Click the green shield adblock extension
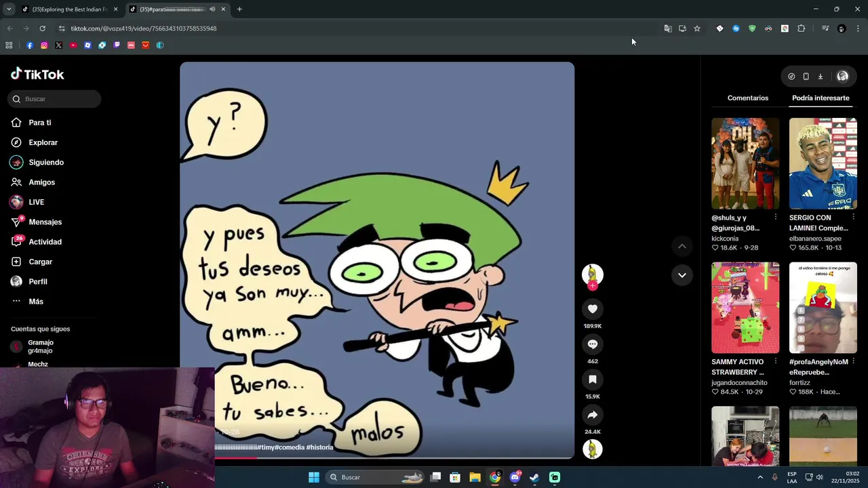Image resolution: width=868 pixels, height=488 pixels. coord(752,28)
